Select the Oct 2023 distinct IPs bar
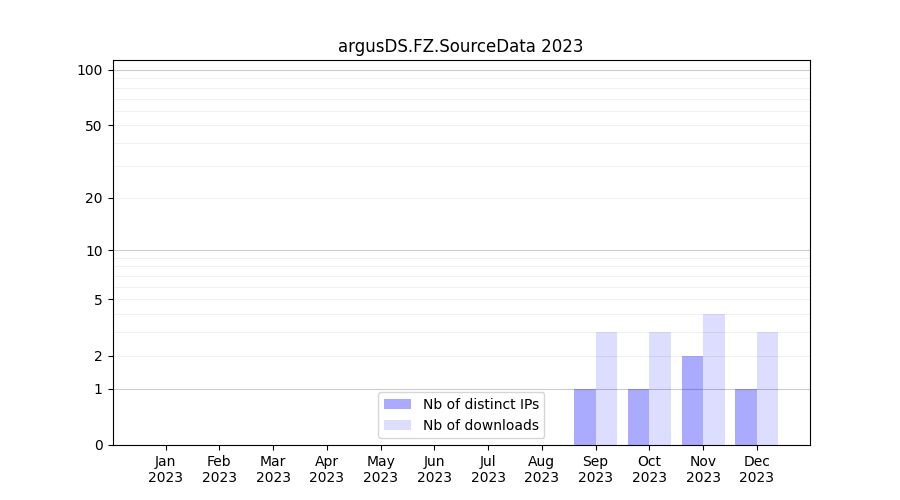This screenshot has width=900, height=500. pyautogui.click(x=638, y=417)
